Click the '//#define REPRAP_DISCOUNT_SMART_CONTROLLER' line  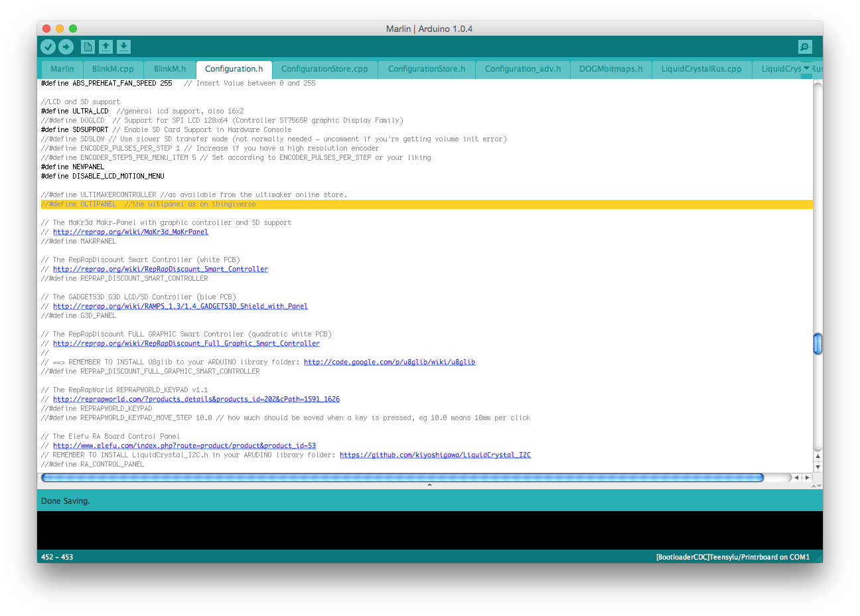click(124, 279)
